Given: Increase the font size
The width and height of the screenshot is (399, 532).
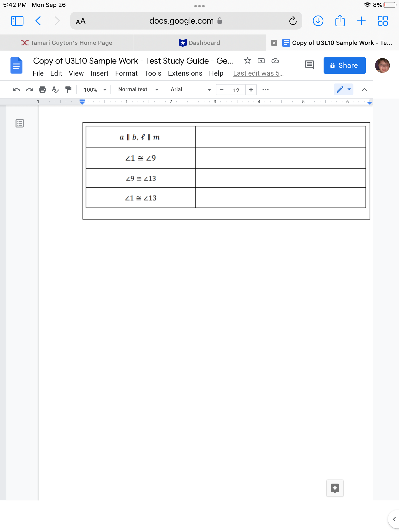Looking at the screenshot, I should point(251,90).
